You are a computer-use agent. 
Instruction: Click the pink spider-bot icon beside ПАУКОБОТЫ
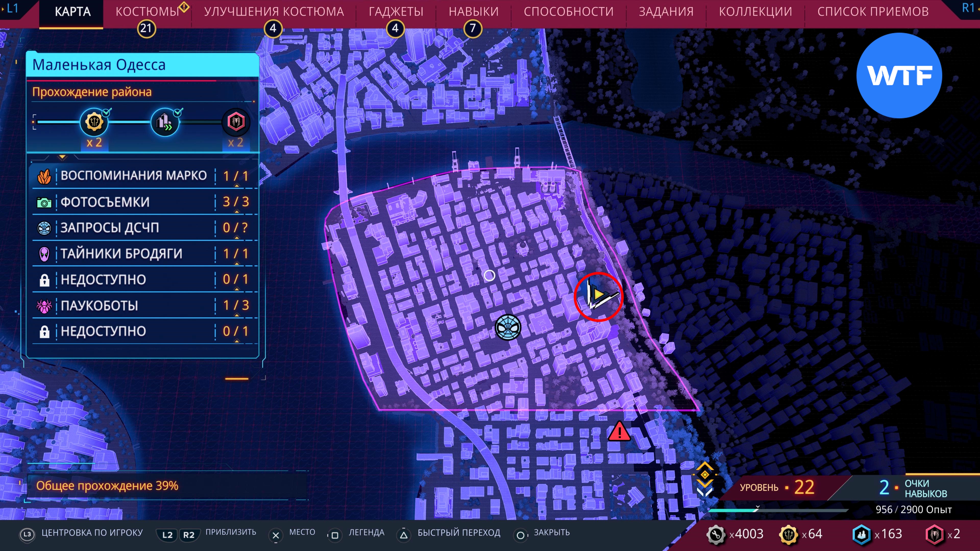(x=44, y=306)
